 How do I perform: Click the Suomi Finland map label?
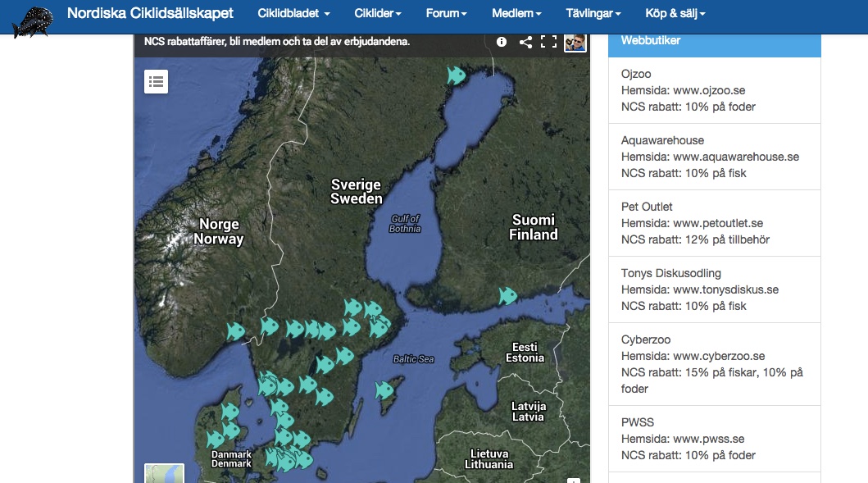click(533, 227)
